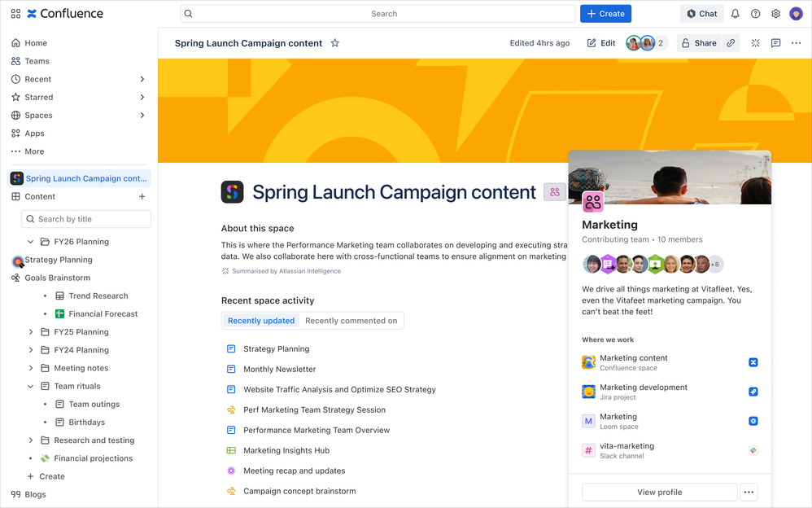Expand the Research and testing folder
The height and width of the screenshot is (508, 812).
click(30, 440)
